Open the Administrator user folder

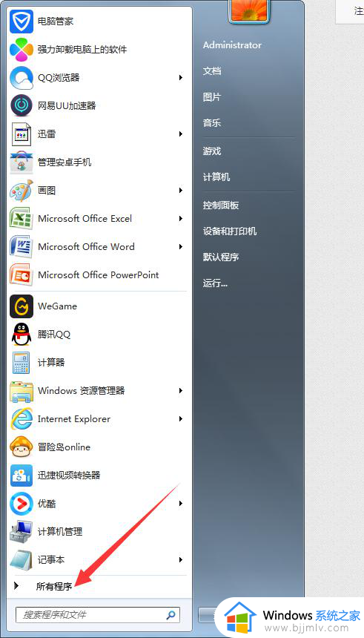point(232,45)
